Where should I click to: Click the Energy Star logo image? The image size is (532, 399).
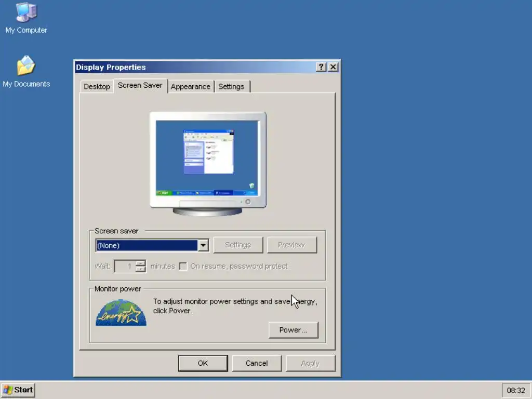[121, 313]
